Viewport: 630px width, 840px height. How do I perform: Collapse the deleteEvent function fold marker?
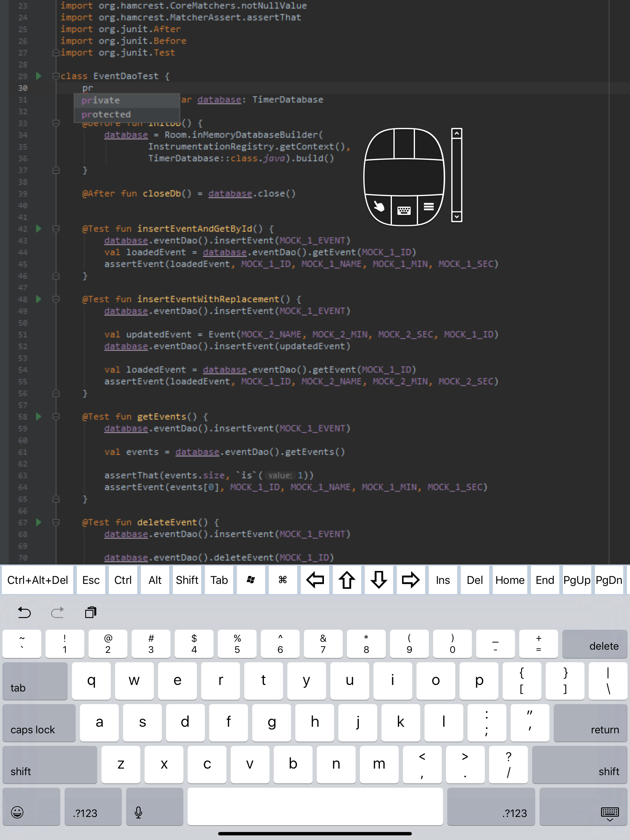[56, 522]
